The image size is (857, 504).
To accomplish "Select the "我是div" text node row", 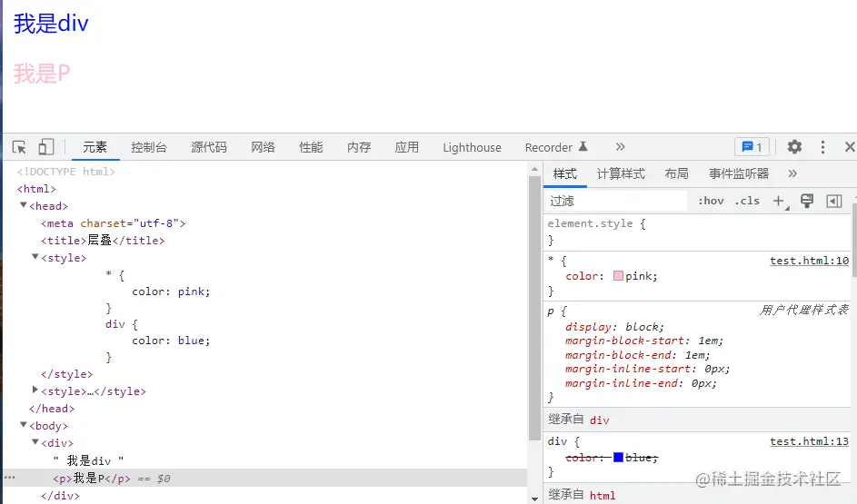I will coord(88,460).
